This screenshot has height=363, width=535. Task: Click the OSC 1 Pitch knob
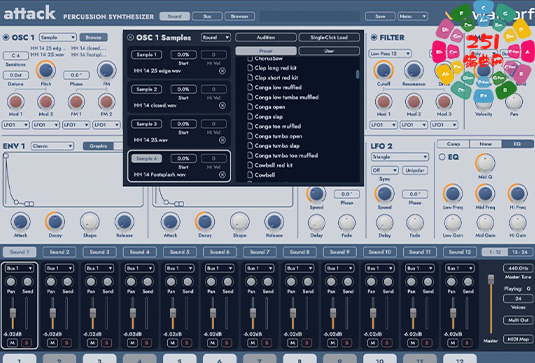(46, 70)
